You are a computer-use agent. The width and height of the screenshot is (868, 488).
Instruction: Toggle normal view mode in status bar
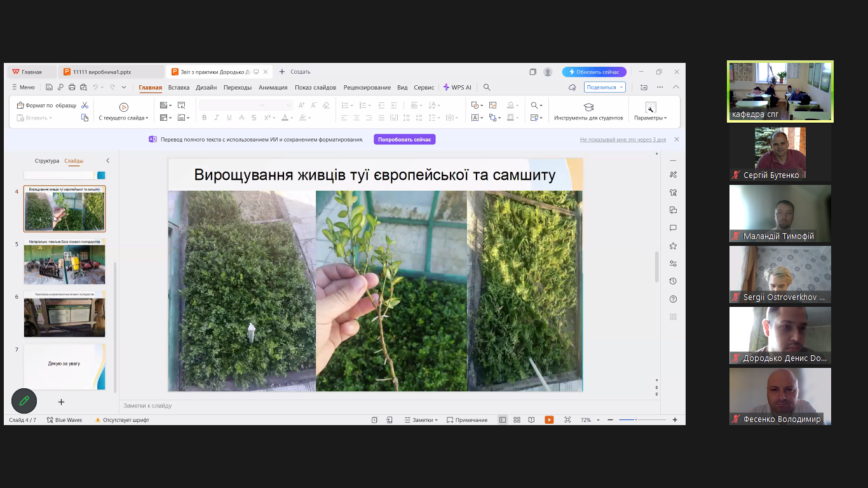[x=503, y=420]
